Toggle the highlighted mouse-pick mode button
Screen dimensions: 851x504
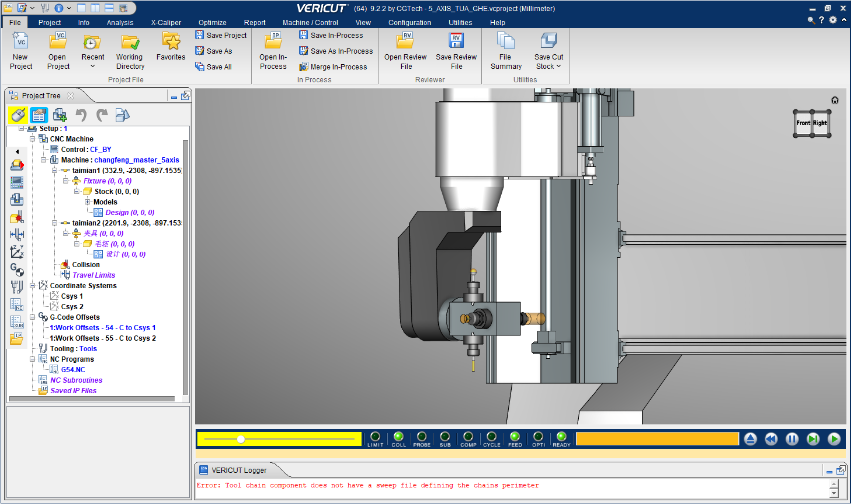pyautogui.click(x=18, y=115)
